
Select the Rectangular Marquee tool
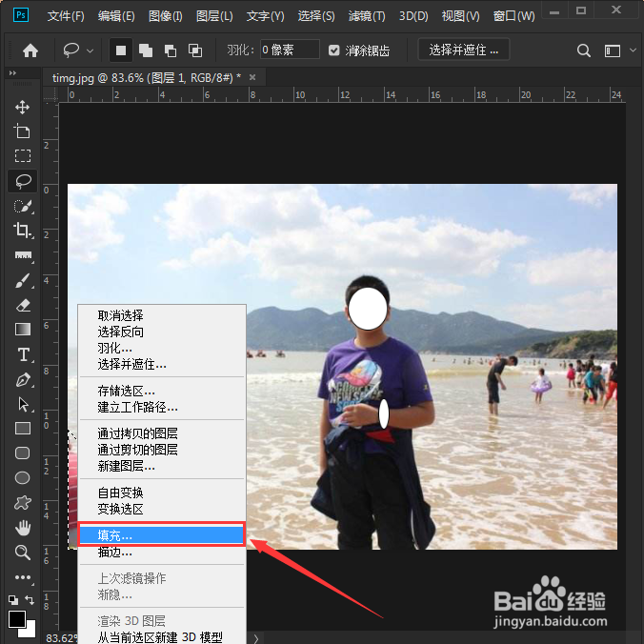click(22, 156)
